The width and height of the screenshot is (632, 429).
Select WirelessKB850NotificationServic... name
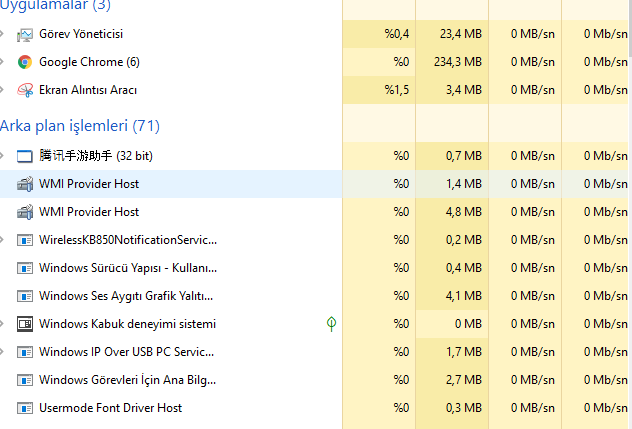[128, 240]
